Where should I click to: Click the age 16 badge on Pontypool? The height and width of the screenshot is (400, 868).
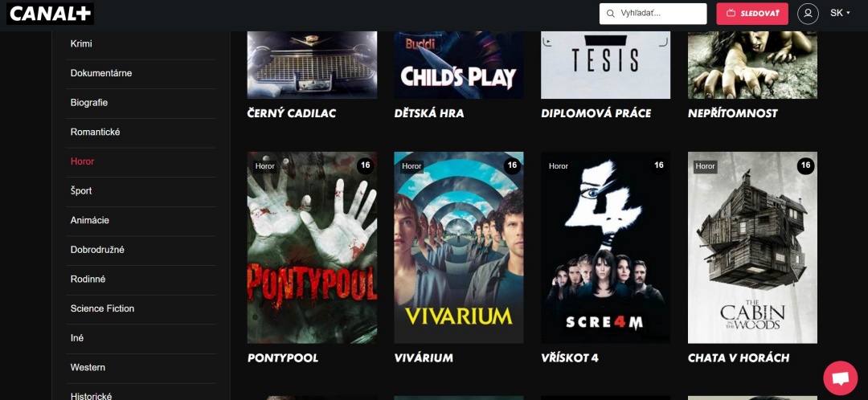point(365,165)
